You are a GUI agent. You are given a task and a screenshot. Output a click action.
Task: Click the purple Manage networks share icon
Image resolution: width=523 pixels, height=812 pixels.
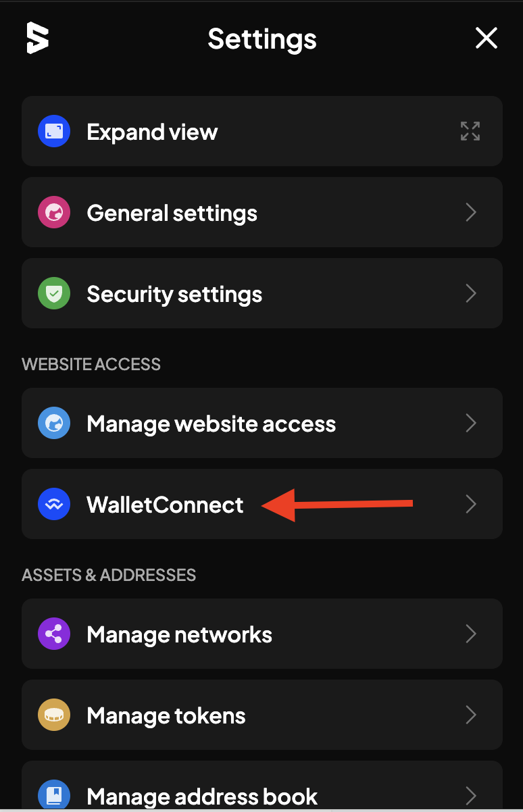coord(54,634)
